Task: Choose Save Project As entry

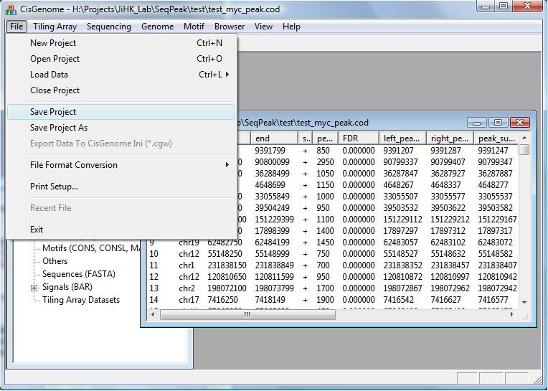Action: pos(121,128)
